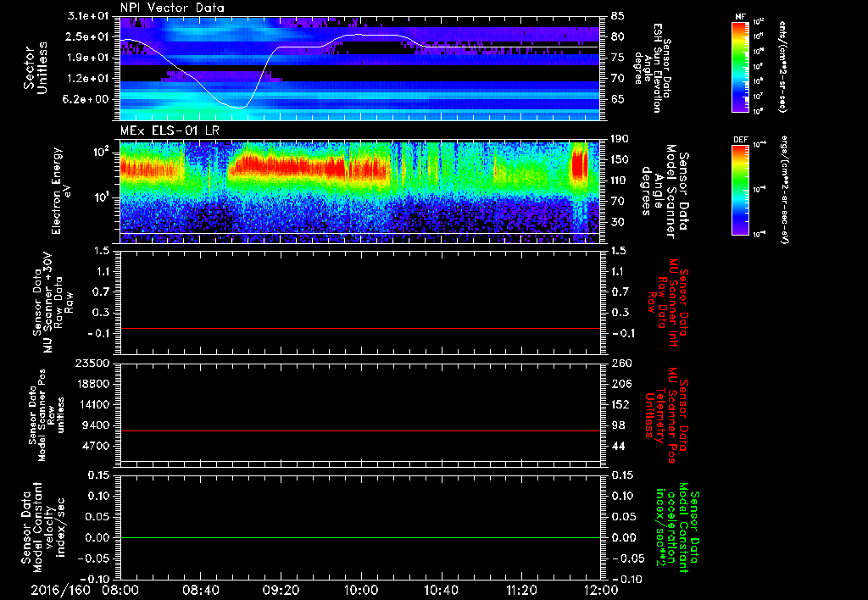This screenshot has width=868, height=600.
Task: Click the 9400 scanner position tick value
Action: [95, 425]
